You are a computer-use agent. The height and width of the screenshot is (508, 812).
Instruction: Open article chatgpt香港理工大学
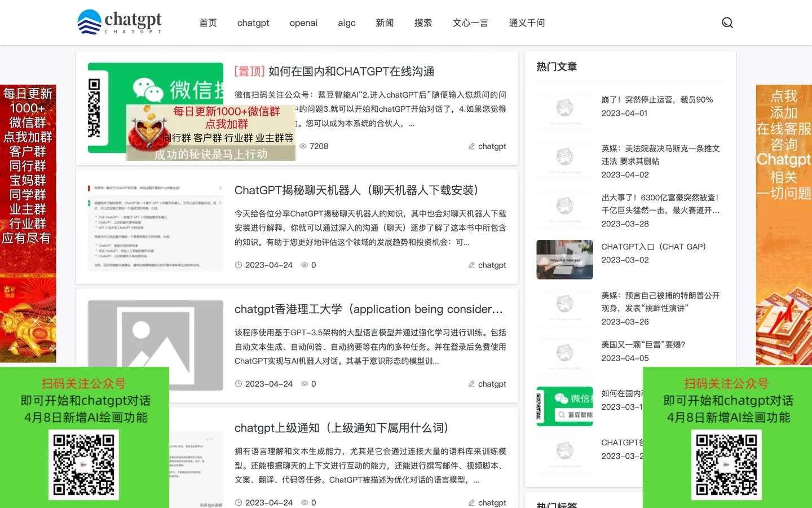[369, 309]
